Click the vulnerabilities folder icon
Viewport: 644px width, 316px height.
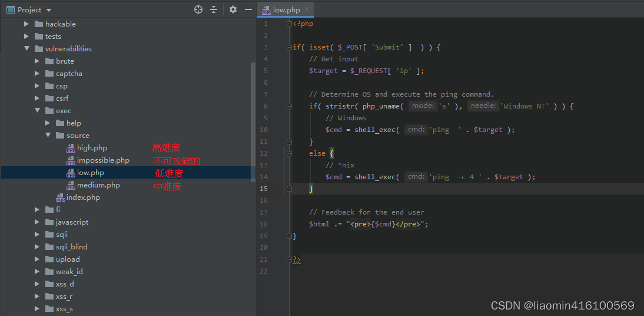click(x=39, y=48)
